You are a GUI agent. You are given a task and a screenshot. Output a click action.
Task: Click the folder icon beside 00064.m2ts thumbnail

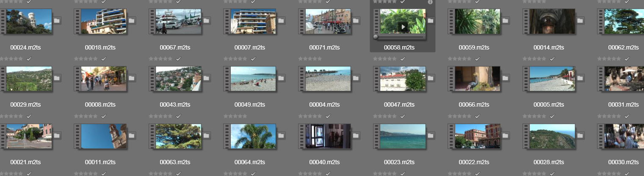pos(281,135)
